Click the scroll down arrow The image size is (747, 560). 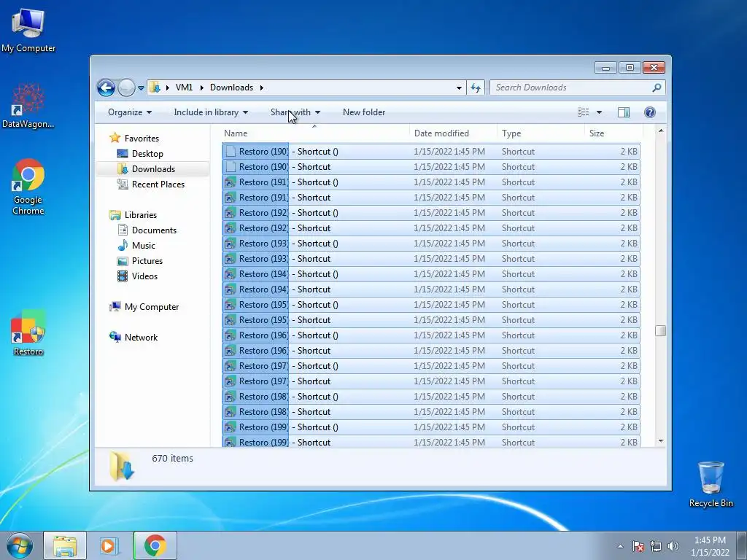point(660,441)
